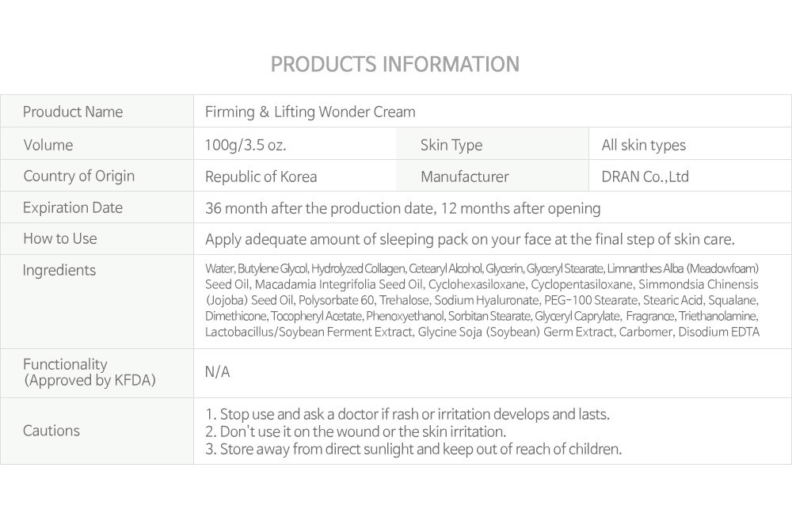Click the DRAN Co.,Ltd value
Viewport: 792px width, 532px height.
pyautogui.click(x=645, y=177)
